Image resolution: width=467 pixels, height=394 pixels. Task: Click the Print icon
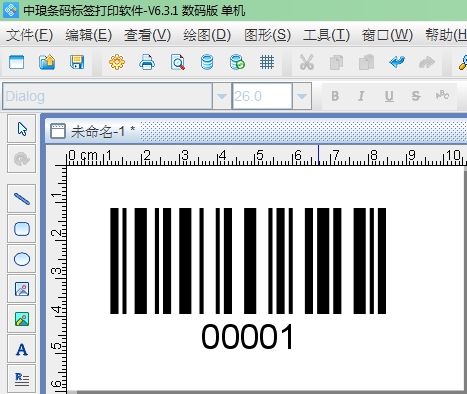tap(147, 62)
